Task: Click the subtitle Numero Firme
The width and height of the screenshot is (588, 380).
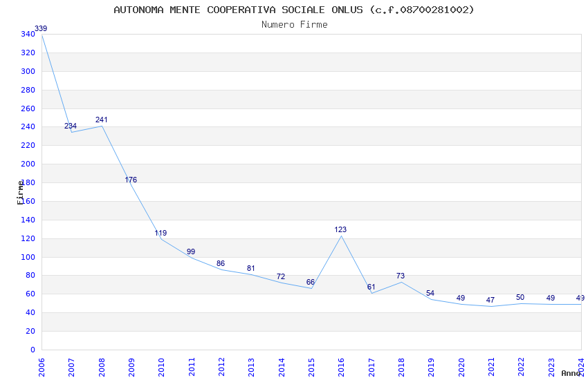Action: click(295, 24)
